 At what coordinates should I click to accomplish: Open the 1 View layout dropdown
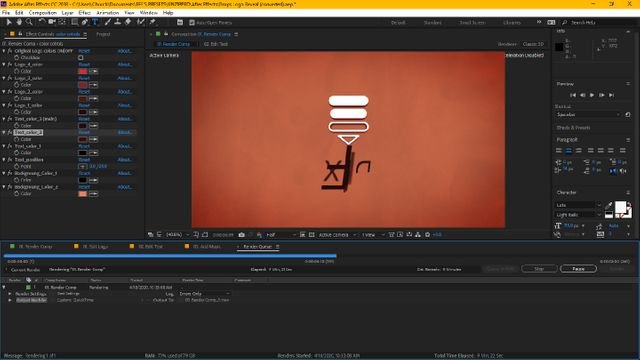tap(373, 235)
